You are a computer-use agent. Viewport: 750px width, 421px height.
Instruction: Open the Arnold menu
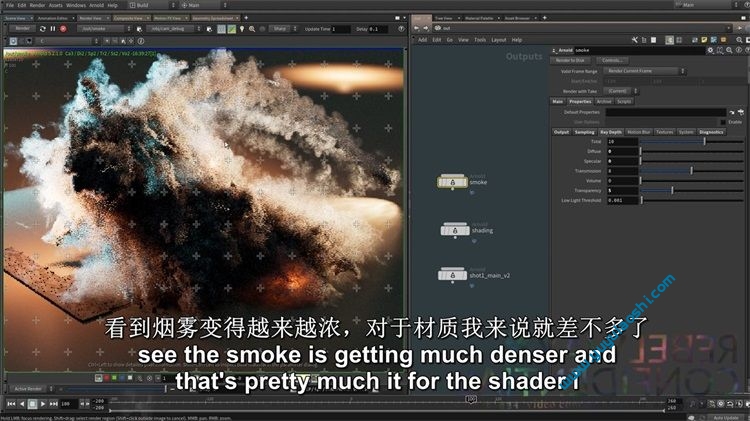(97, 5)
